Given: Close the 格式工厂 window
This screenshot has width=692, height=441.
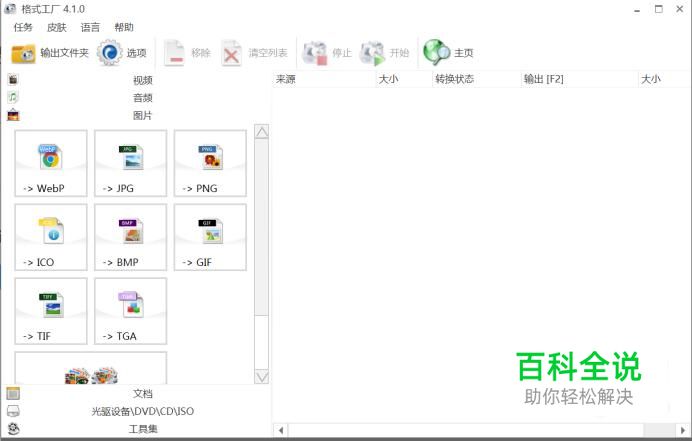Looking at the screenshot, I should coord(680,9).
